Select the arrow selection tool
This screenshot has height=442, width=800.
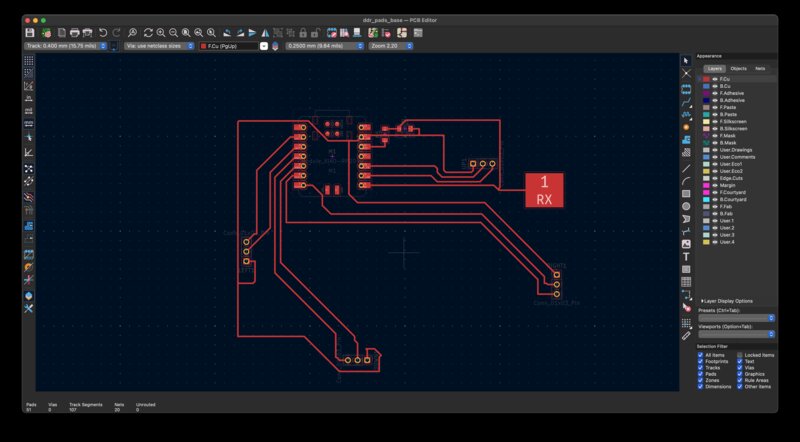coord(686,61)
